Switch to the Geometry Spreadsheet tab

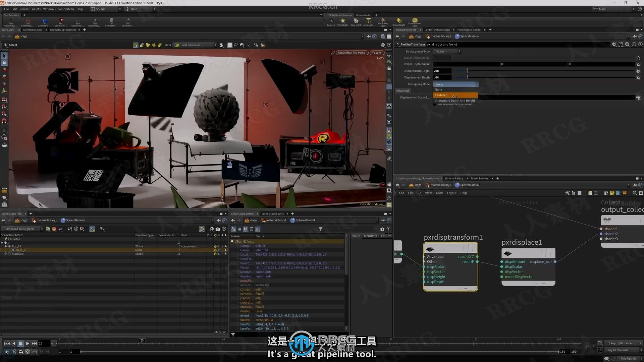tap(63, 30)
